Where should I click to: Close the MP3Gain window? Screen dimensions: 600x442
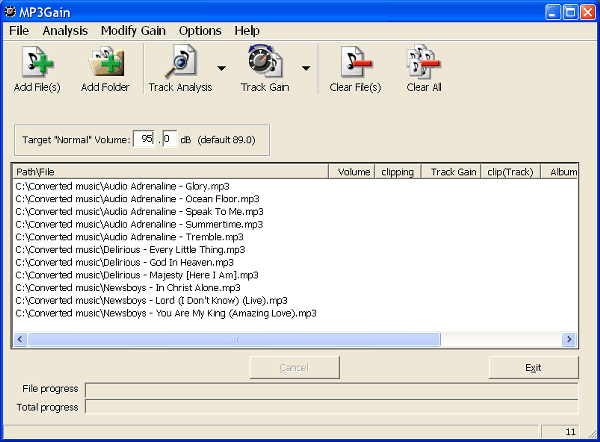588,12
